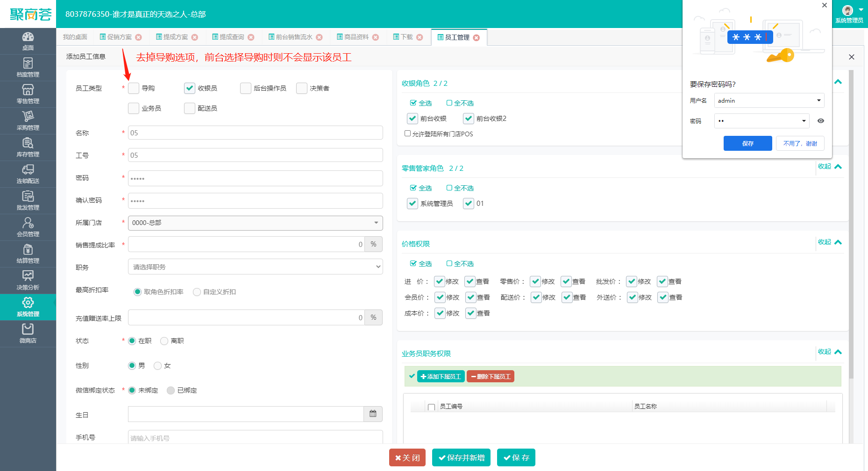Open the user account menu arrow
This screenshot has height=471, width=868.
(861, 9)
